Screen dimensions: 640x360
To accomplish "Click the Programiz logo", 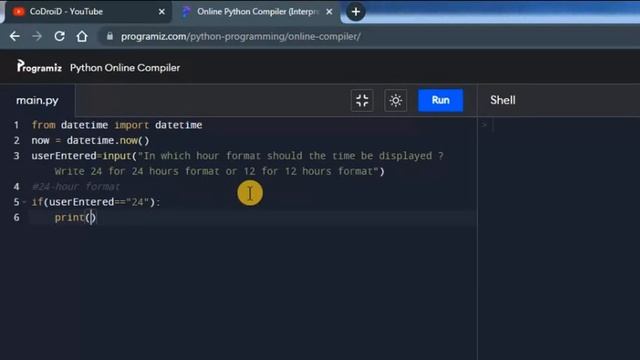I will pos(39,67).
